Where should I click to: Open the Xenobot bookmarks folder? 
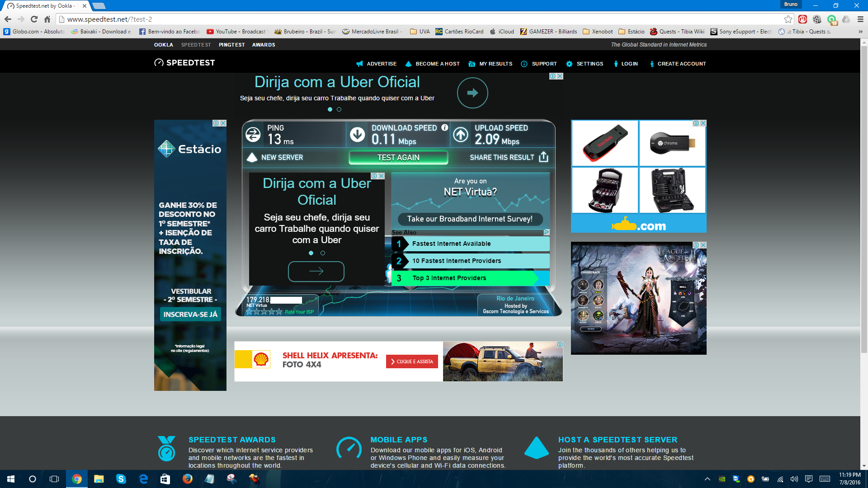(x=598, y=32)
